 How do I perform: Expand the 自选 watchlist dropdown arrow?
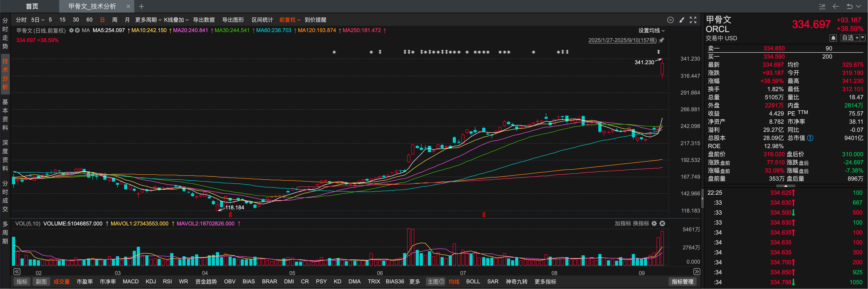(x=862, y=38)
